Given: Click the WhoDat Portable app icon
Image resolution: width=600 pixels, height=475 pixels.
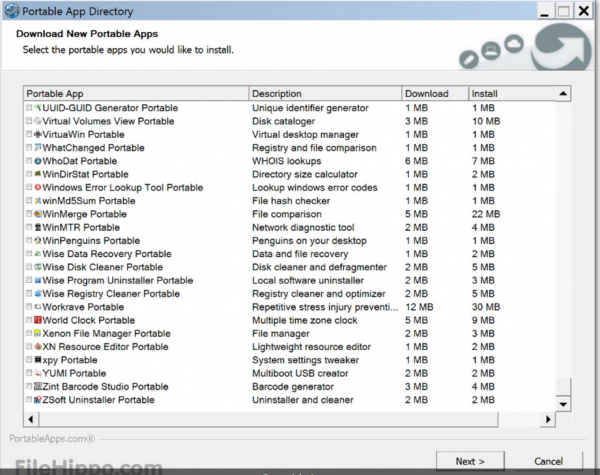Looking at the screenshot, I should [x=38, y=161].
